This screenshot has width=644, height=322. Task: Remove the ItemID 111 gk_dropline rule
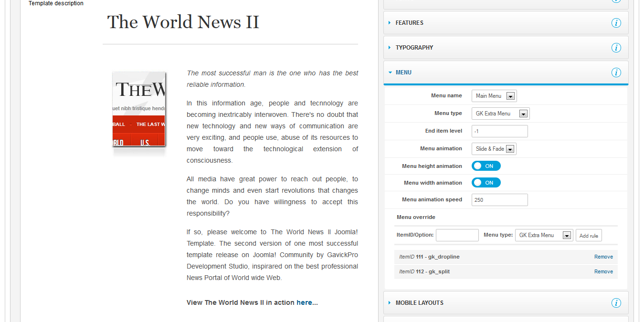pyautogui.click(x=603, y=257)
